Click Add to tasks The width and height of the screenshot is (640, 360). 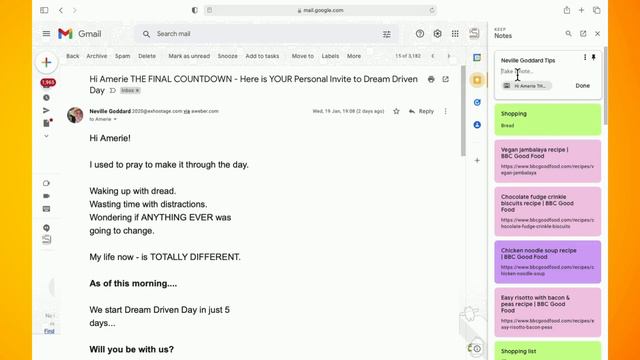tap(262, 56)
